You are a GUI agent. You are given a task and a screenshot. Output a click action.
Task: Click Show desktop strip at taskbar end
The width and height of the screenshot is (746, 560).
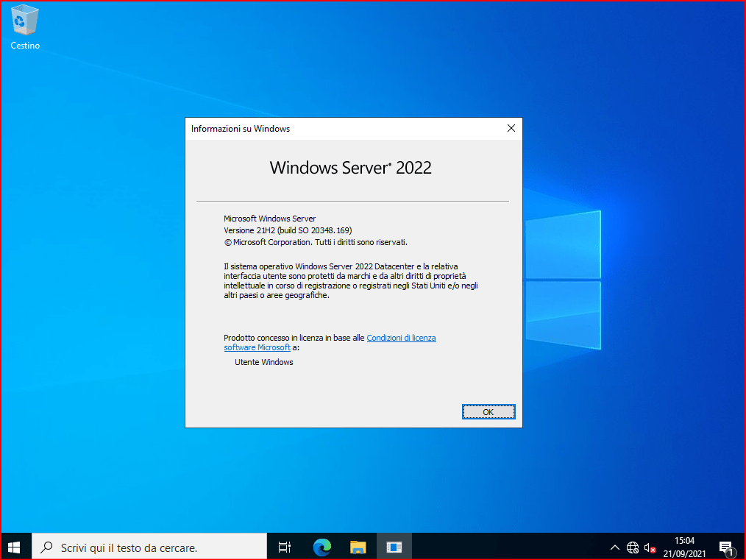tap(743, 547)
